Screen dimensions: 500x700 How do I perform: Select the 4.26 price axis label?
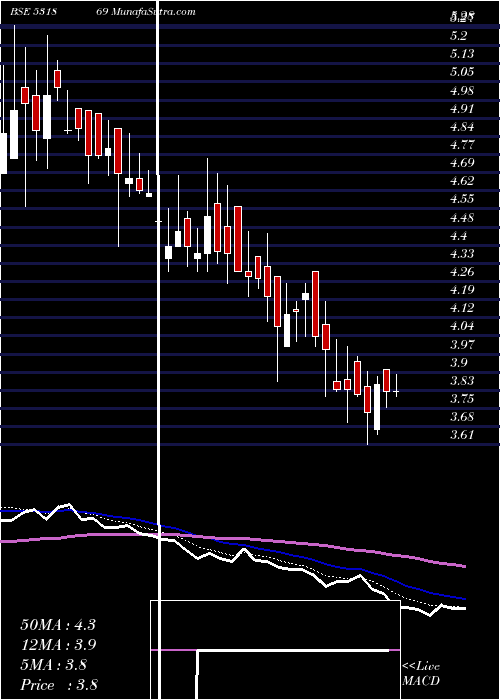[462, 272]
